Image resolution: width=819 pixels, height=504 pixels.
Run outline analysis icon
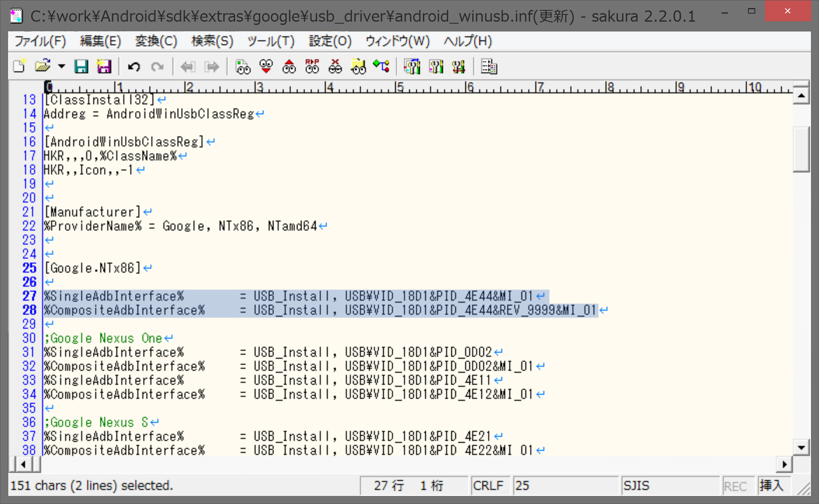381,66
